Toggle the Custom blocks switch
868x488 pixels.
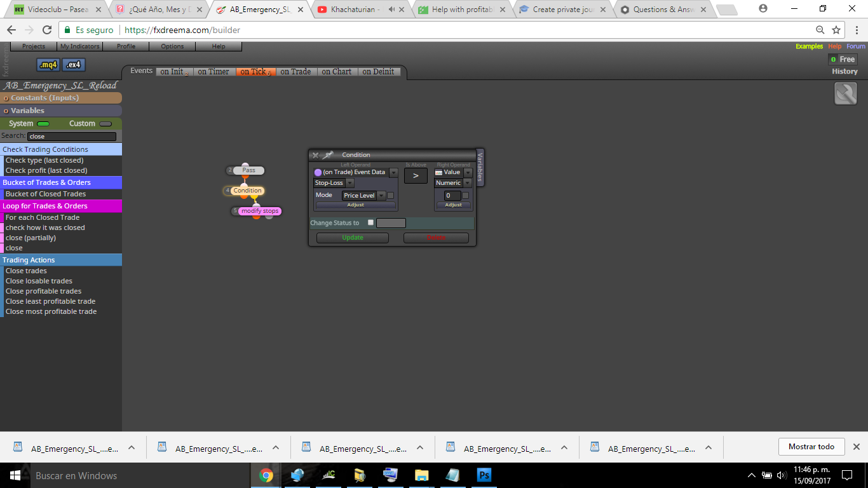pyautogui.click(x=105, y=124)
